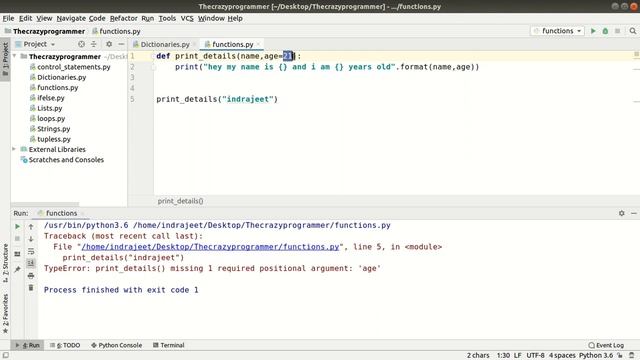640x360 pixels.
Task: Run the functions configuration from the top toolbar
Action: click(x=593, y=31)
